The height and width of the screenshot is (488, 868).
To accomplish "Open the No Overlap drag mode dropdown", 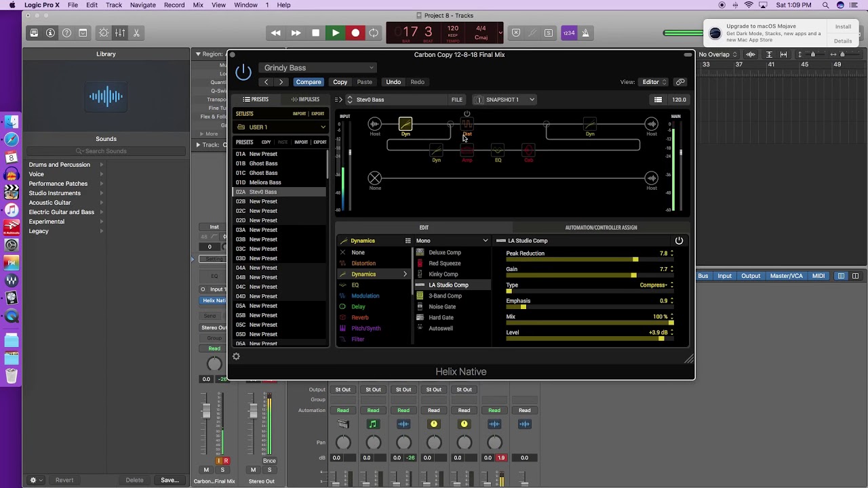I will tap(717, 54).
